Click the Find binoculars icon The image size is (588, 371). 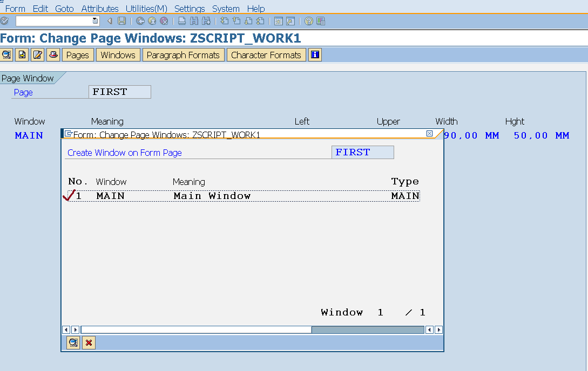click(194, 20)
